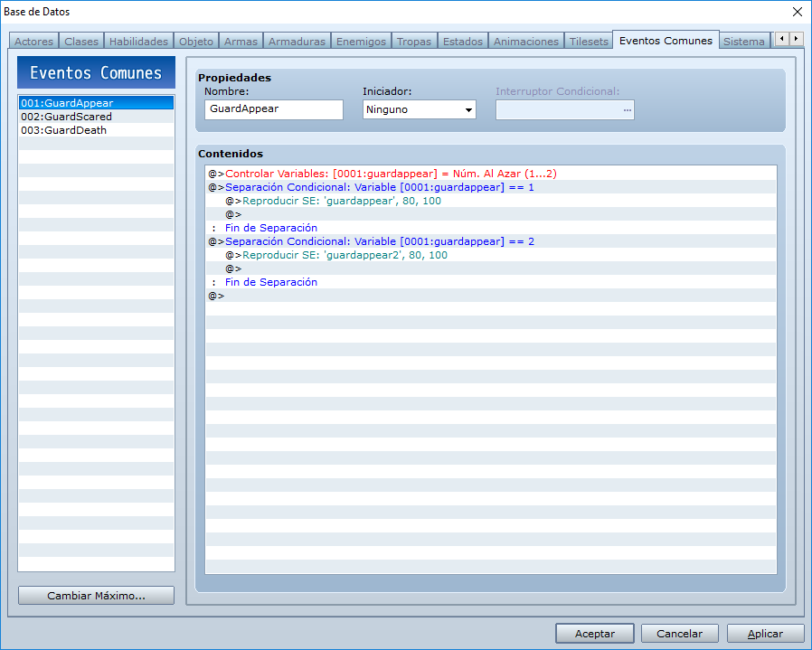Click the Nombre field containing GuardAppear
This screenshot has width=812, height=650.
(x=273, y=109)
